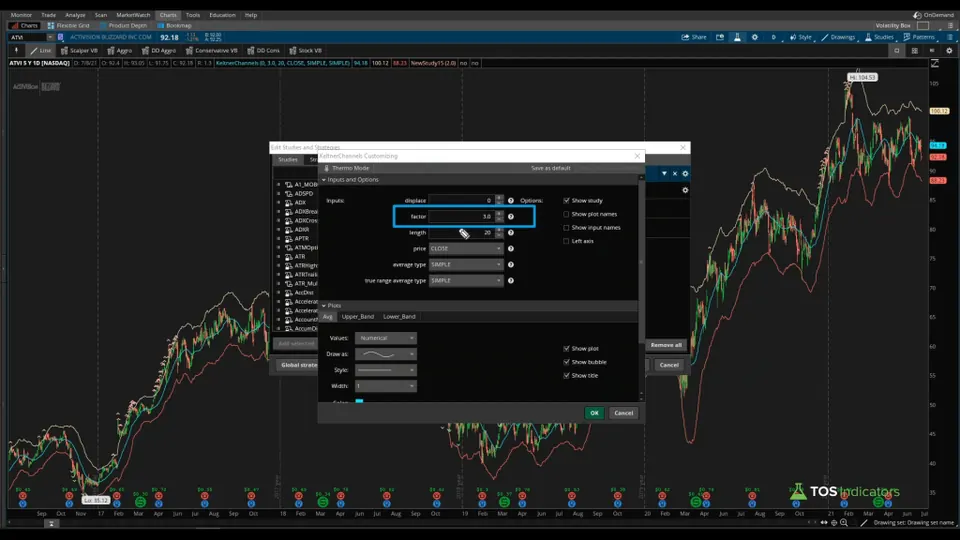960x540 pixels.
Task: Open the price CLOSE dropdown
Action: [x=466, y=249]
